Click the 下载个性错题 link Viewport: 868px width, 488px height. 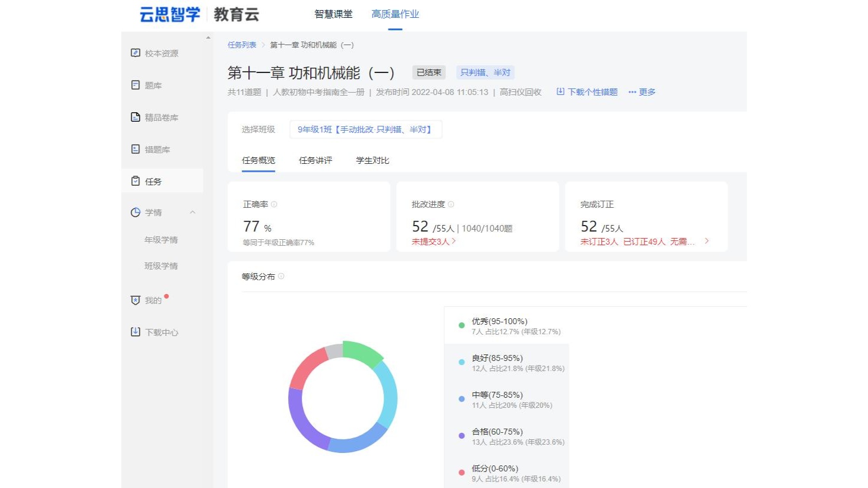pos(592,92)
